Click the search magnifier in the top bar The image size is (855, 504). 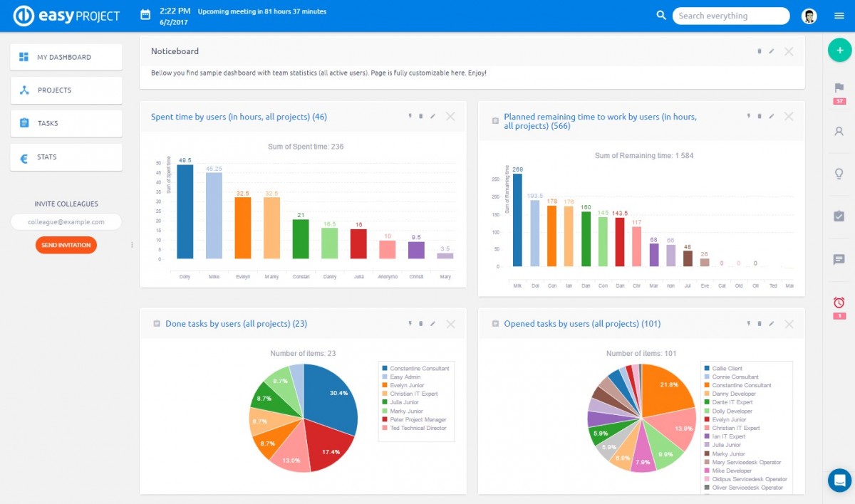pos(661,15)
